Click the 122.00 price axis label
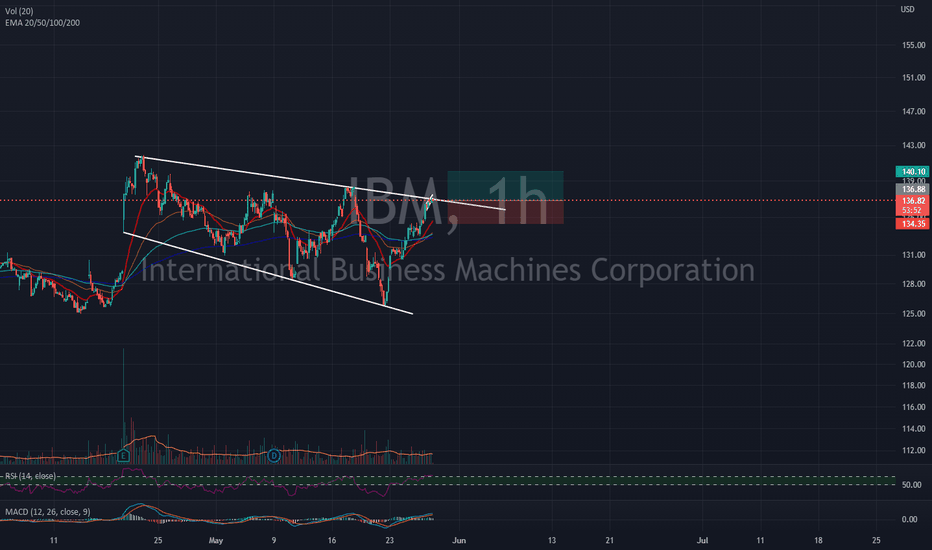The height and width of the screenshot is (550, 932). (914, 344)
